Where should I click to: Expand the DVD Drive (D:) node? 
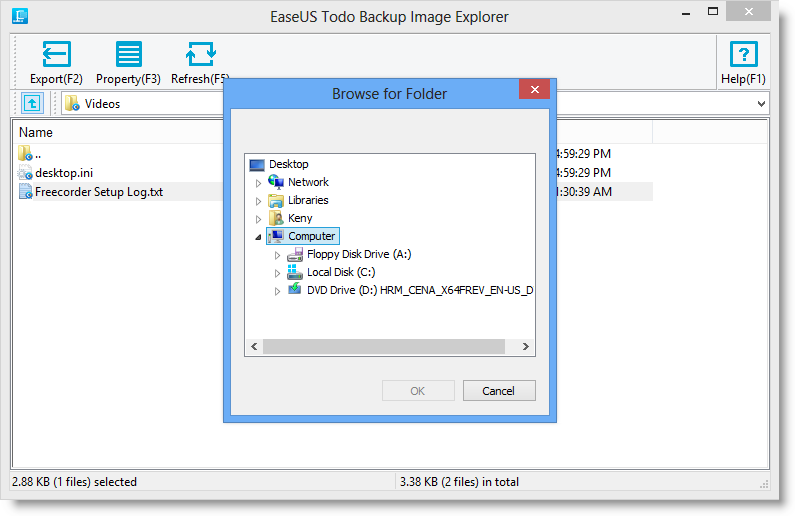coord(277,291)
